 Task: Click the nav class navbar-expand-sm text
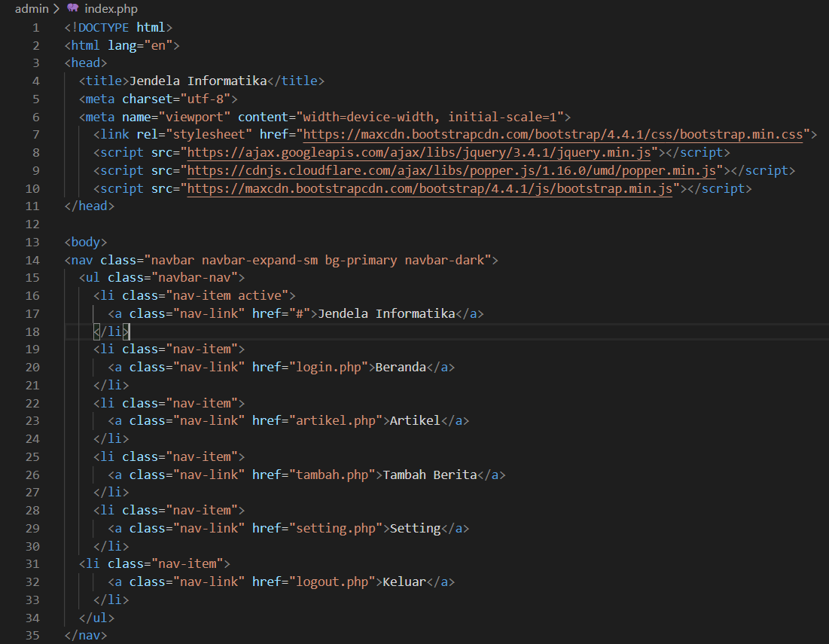coord(260,260)
